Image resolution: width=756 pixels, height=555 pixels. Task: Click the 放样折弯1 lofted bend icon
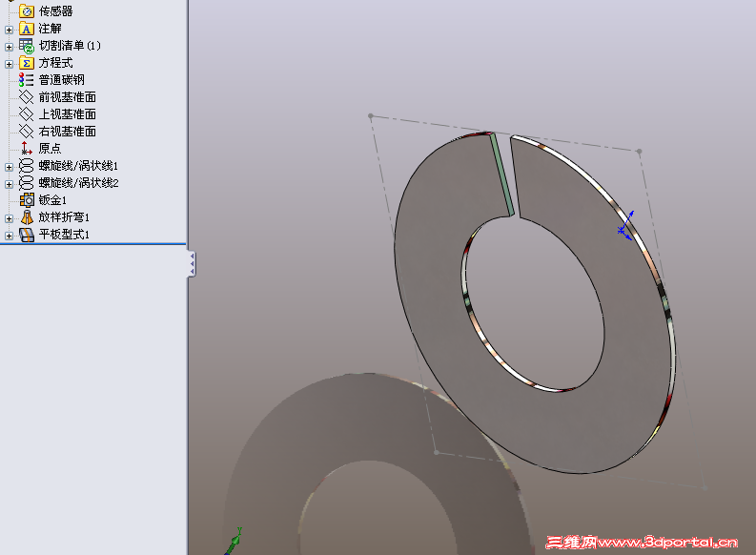27,217
